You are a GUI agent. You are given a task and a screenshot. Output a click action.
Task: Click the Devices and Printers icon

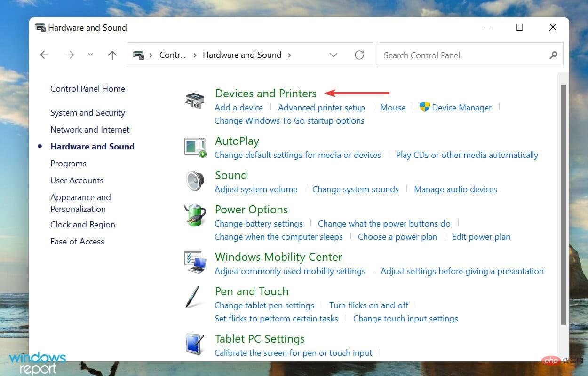(194, 100)
